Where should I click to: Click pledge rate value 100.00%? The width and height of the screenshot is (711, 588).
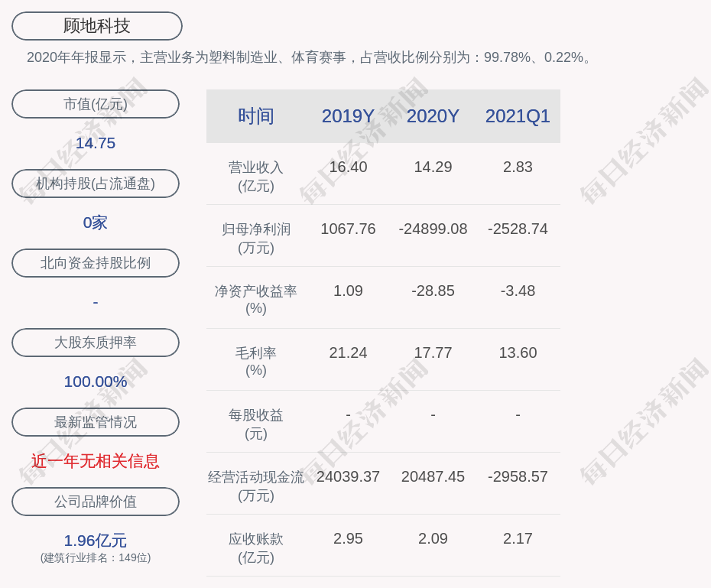96,382
